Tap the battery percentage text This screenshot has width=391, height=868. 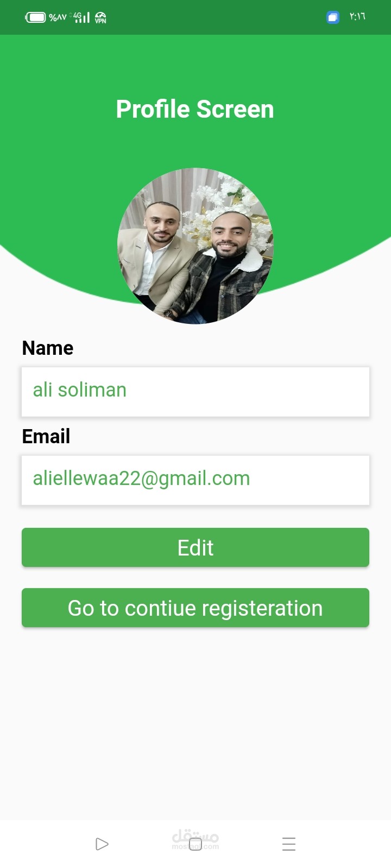[58, 17]
